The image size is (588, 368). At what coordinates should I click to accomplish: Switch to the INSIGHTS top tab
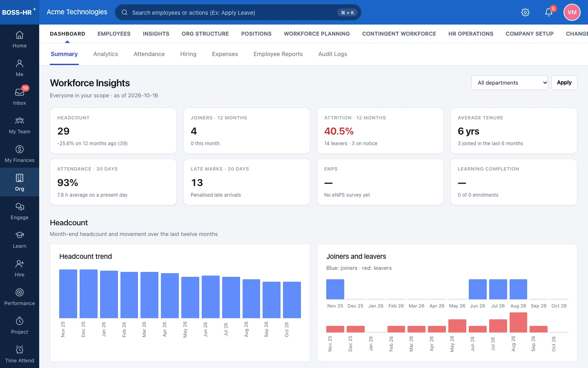[156, 34]
